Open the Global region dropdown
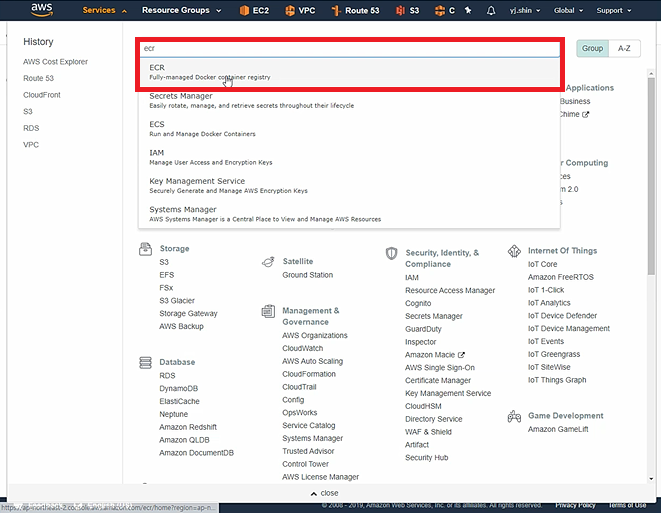This screenshot has height=513, width=661. click(x=568, y=10)
